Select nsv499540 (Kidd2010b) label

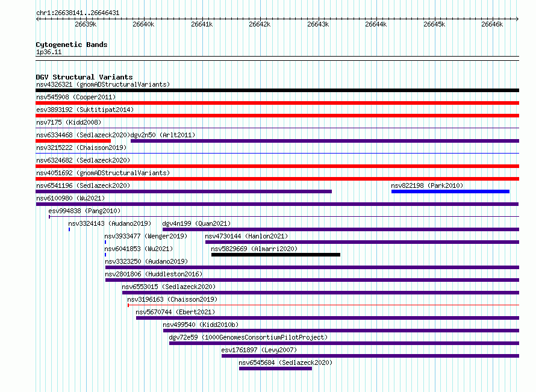201,325
